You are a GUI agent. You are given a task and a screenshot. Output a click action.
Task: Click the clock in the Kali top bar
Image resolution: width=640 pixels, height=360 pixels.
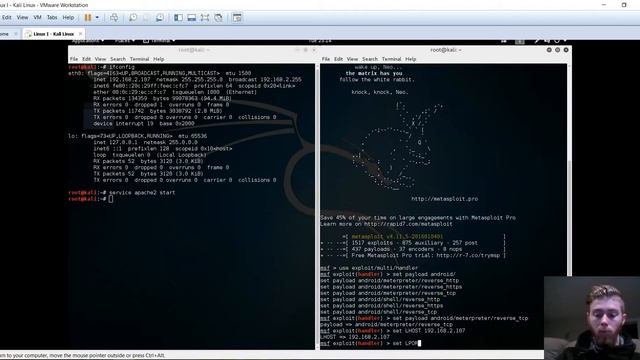pos(320,41)
